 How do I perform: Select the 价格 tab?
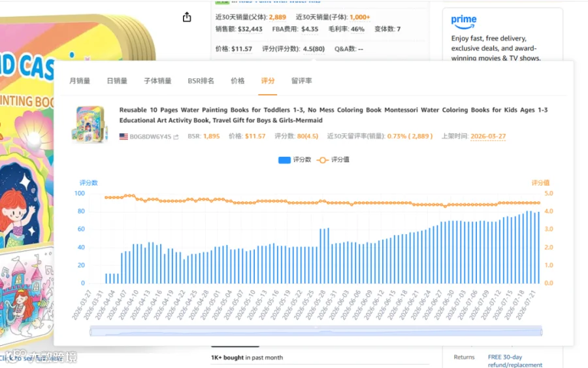tap(238, 80)
